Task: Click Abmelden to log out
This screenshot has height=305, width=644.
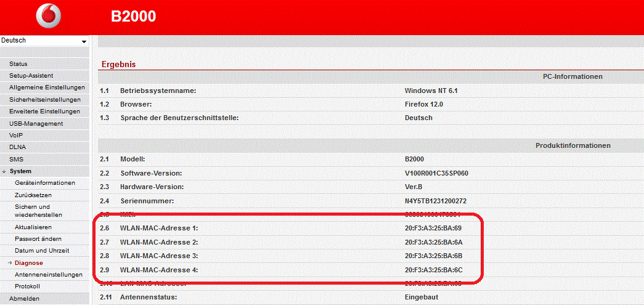Action: tap(24, 298)
